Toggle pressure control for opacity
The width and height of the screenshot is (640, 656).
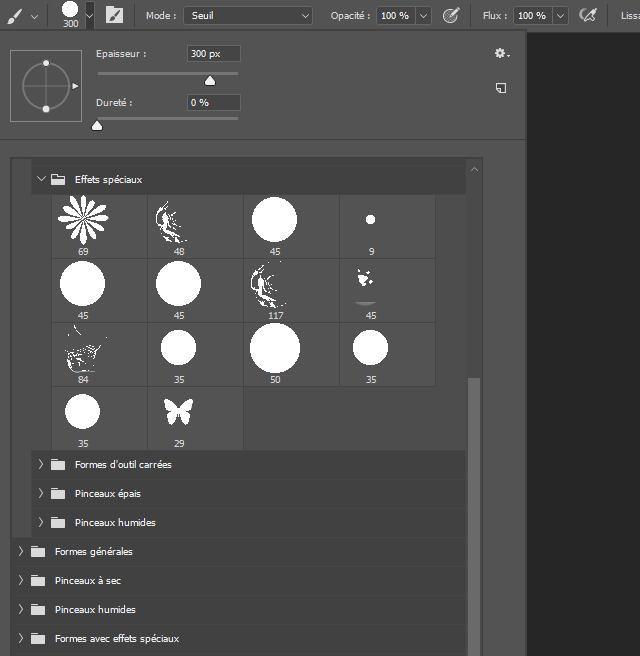[x=451, y=16]
